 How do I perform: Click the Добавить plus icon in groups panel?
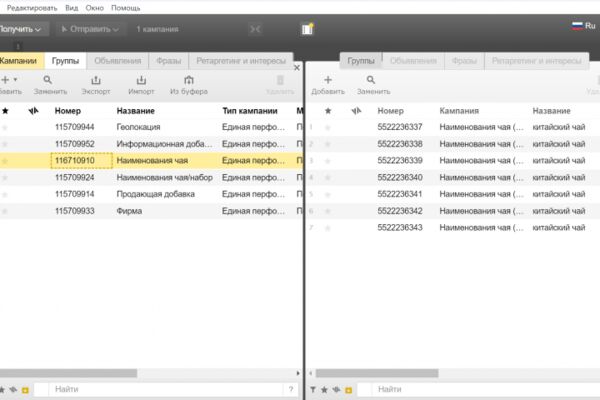328,80
